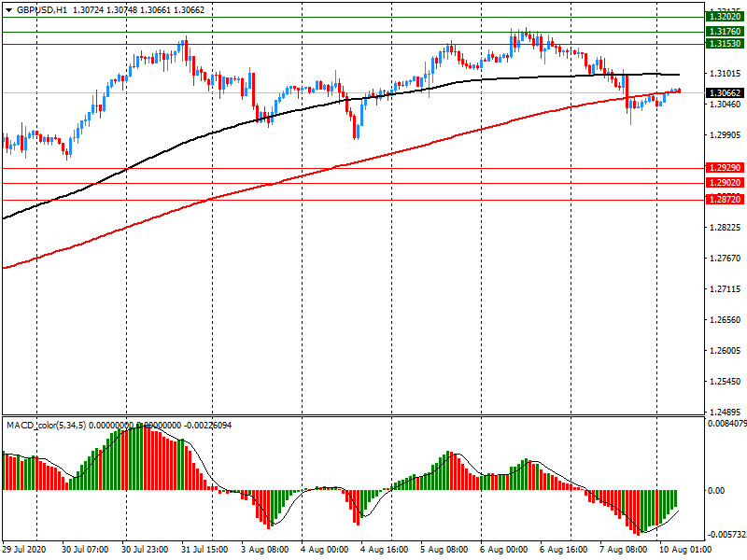Select the 1.28225 price axis value
Screen dimensions: 747x560
[726, 227]
